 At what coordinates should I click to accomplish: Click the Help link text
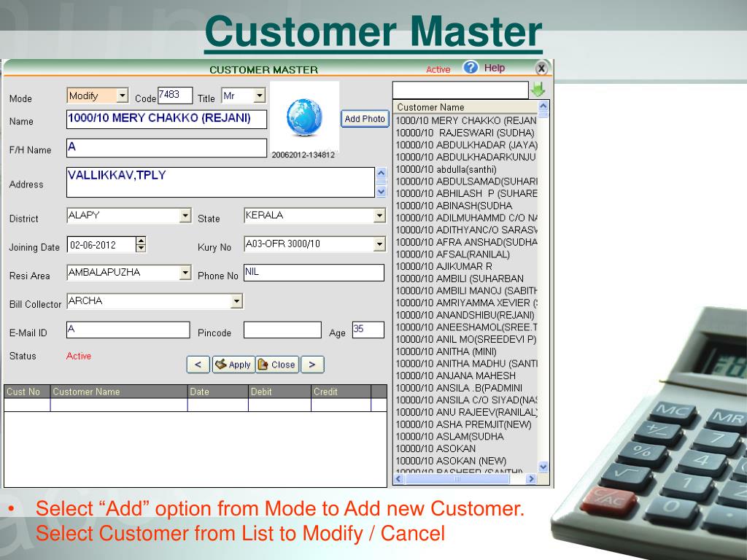click(x=495, y=68)
